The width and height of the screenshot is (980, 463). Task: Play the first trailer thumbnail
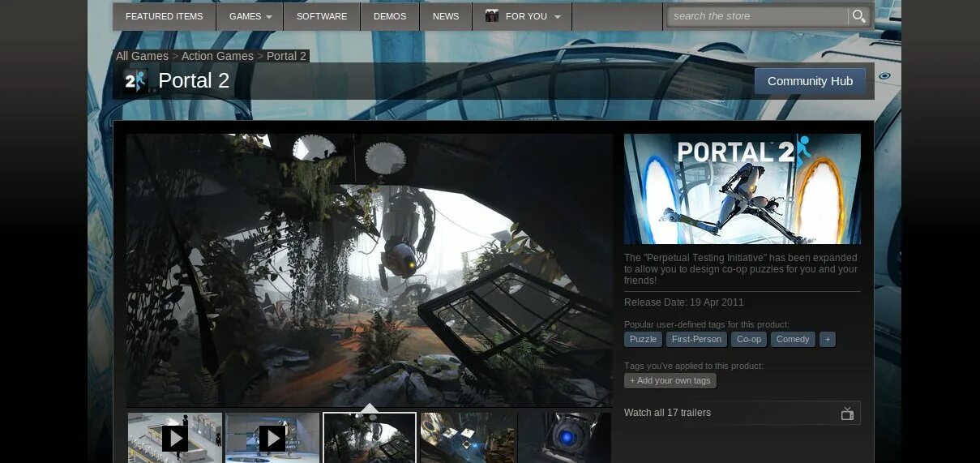click(x=175, y=438)
